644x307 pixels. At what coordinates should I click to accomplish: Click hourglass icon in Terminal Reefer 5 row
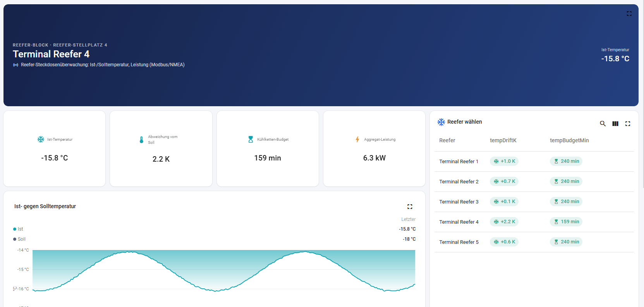556,242
